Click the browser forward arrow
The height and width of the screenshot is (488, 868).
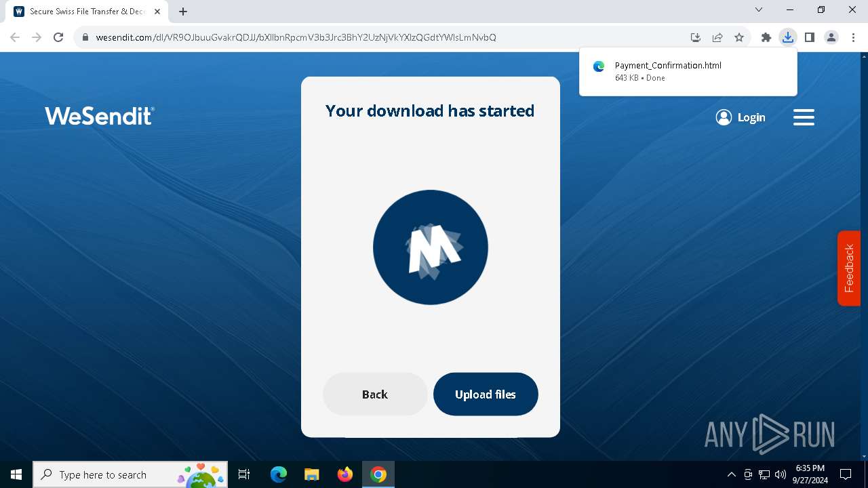(x=37, y=37)
